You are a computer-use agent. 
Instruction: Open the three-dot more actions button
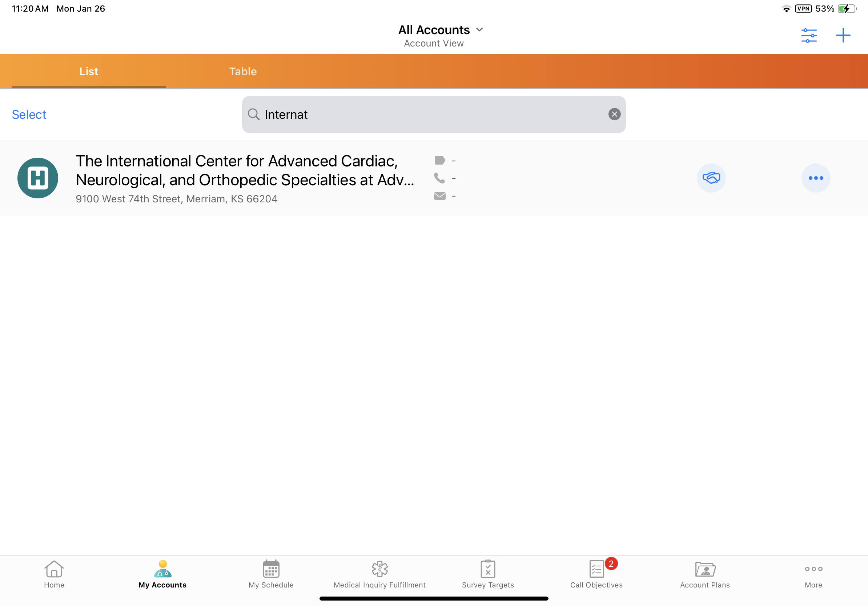(815, 178)
